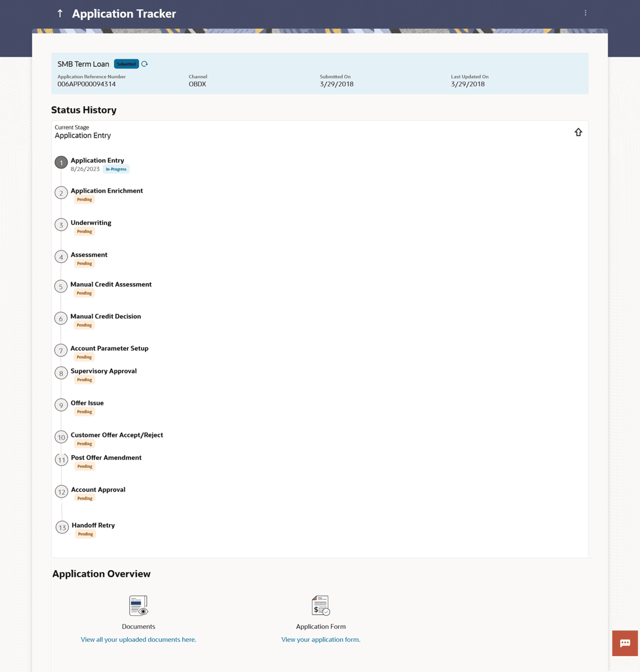Image resolution: width=640 pixels, height=672 pixels.
Task: Select step 7 circle, Account Parameter Setup
Action: (61, 351)
